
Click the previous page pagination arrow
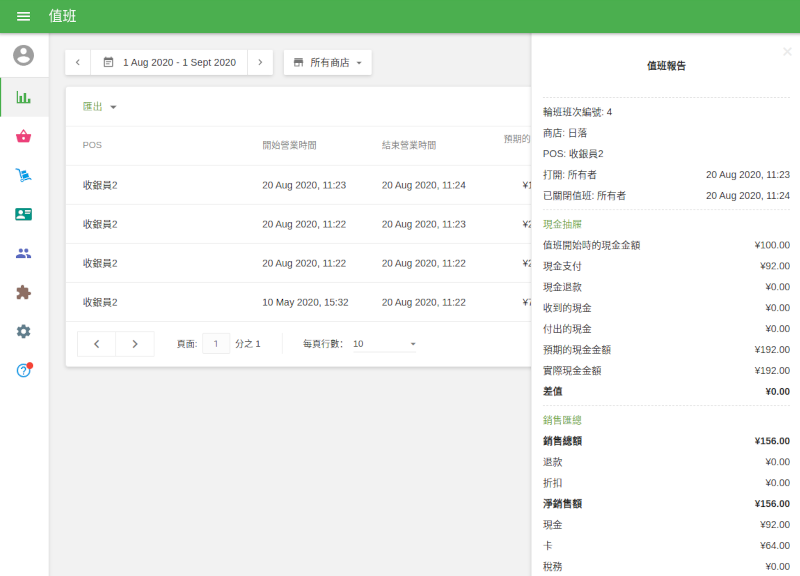pyautogui.click(x=96, y=343)
